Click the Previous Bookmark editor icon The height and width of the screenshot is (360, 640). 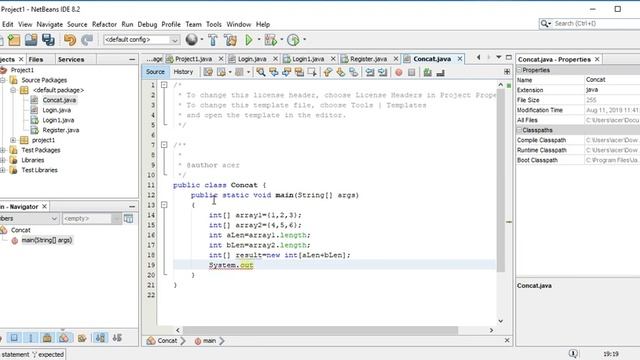click(x=328, y=72)
